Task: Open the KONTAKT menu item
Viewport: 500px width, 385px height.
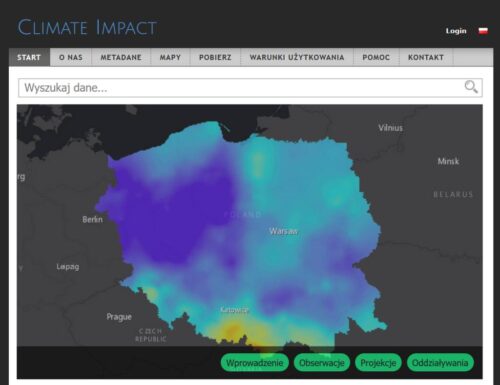Action: coord(426,57)
